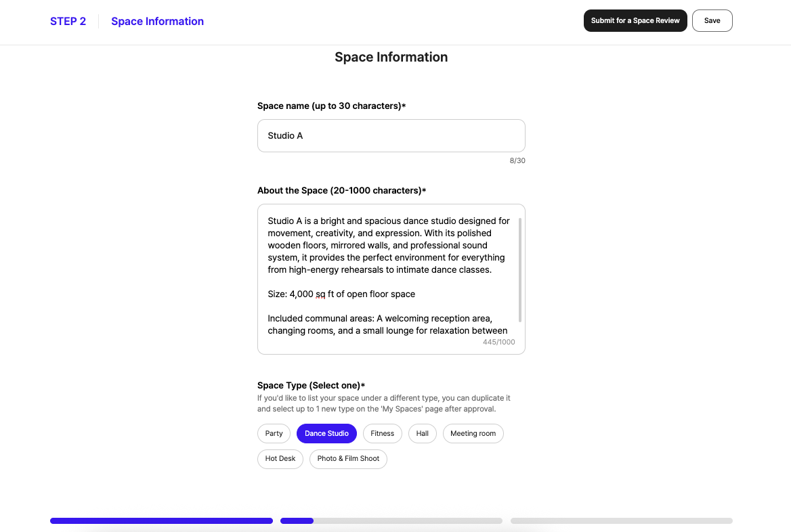Focus the Space name input field
The image size is (791, 532).
pyautogui.click(x=391, y=135)
